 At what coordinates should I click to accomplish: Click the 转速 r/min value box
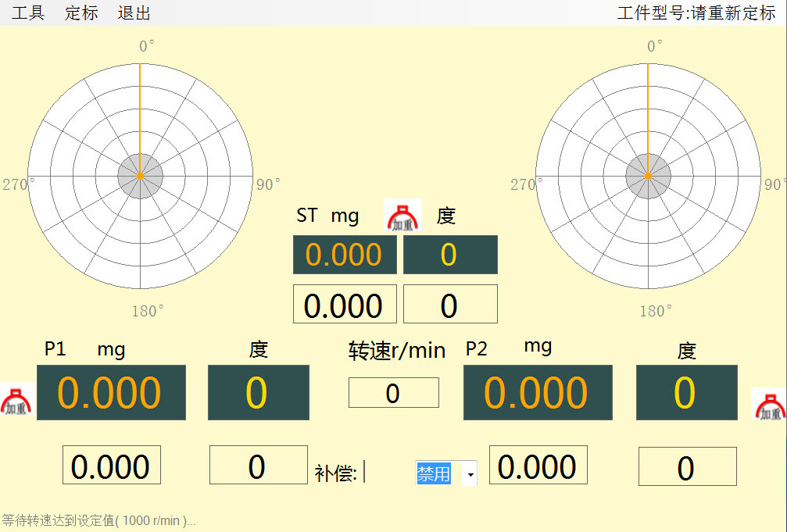coord(393,393)
